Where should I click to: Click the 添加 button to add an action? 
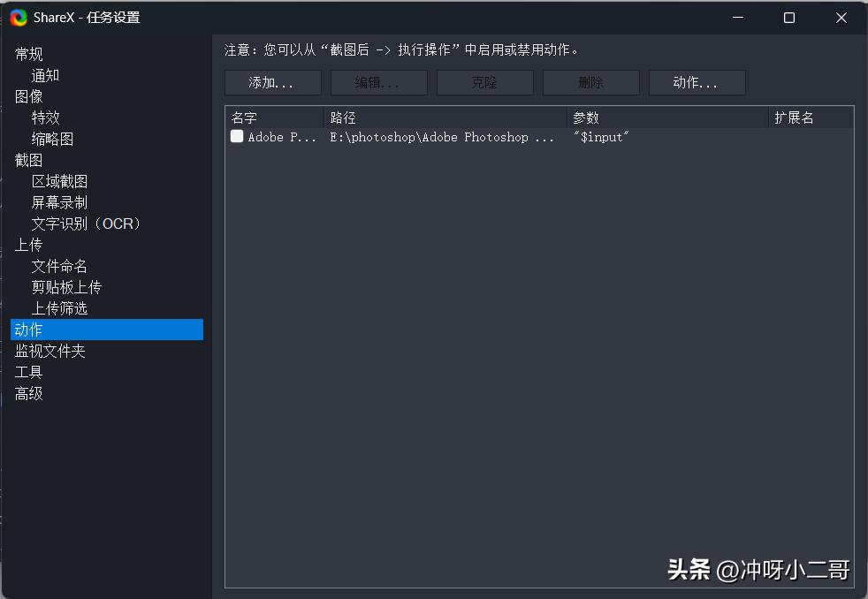272,82
